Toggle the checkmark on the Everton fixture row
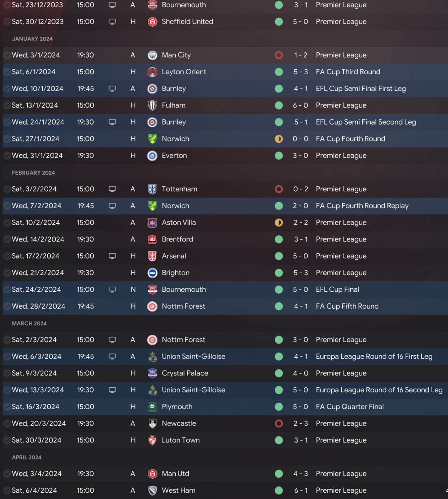Viewport: 448px width, 499px height. coord(7,156)
